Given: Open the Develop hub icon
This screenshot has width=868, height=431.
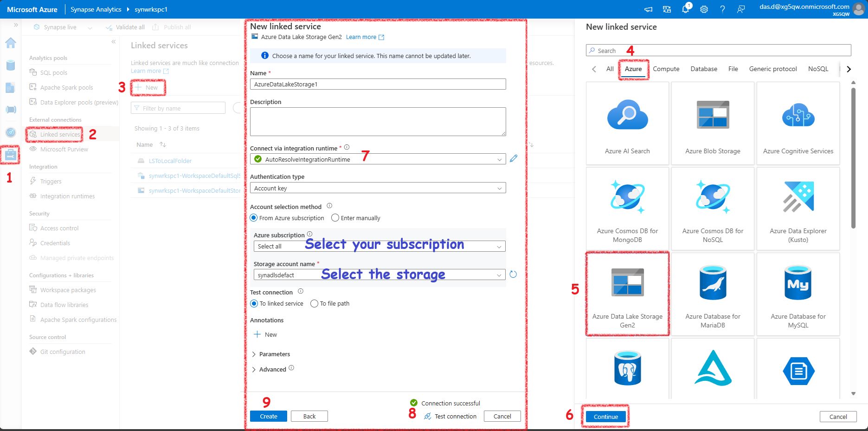Looking at the screenshot, I should click(11, 87).
